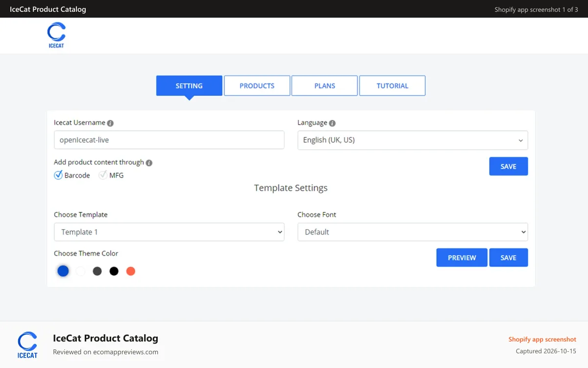Switch to the SETTING tab
Screen dimensions: 588x368
click(189, 86)
